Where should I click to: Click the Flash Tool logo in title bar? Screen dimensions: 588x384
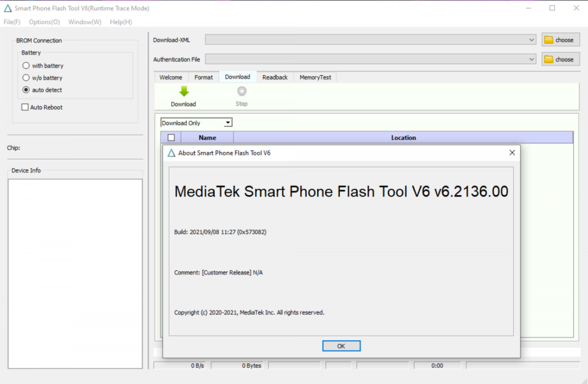coord(7,8)
